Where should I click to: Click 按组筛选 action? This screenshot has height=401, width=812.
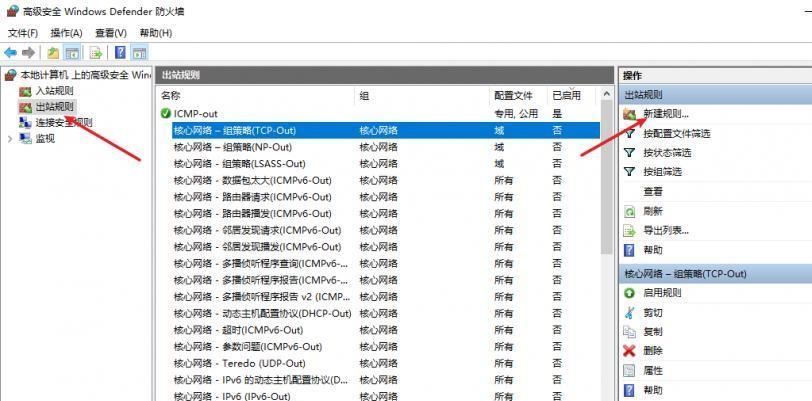[x=662, y=171]
